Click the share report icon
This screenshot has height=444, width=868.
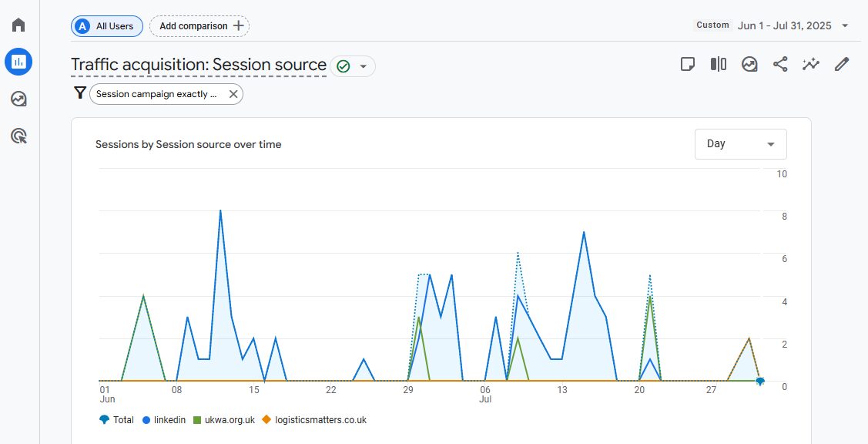(x=780, y=64)
